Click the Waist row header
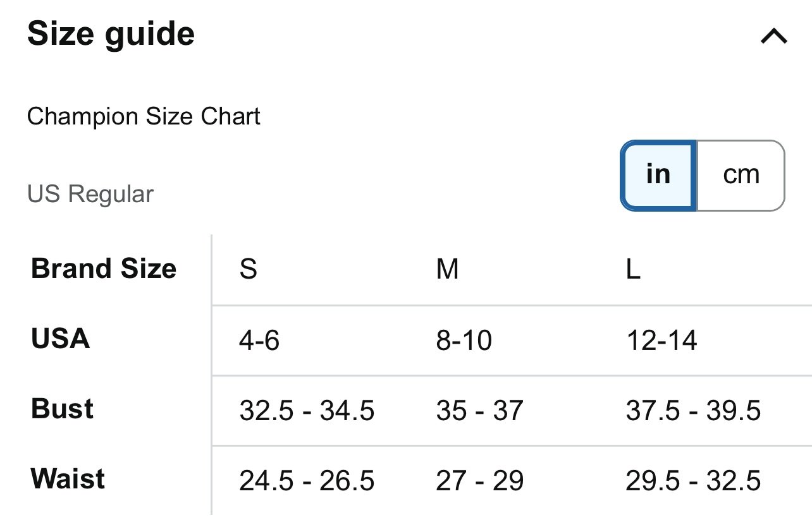The height and width of the screenshot is (520, 812). pyautogui.click(x=68, y=479)
